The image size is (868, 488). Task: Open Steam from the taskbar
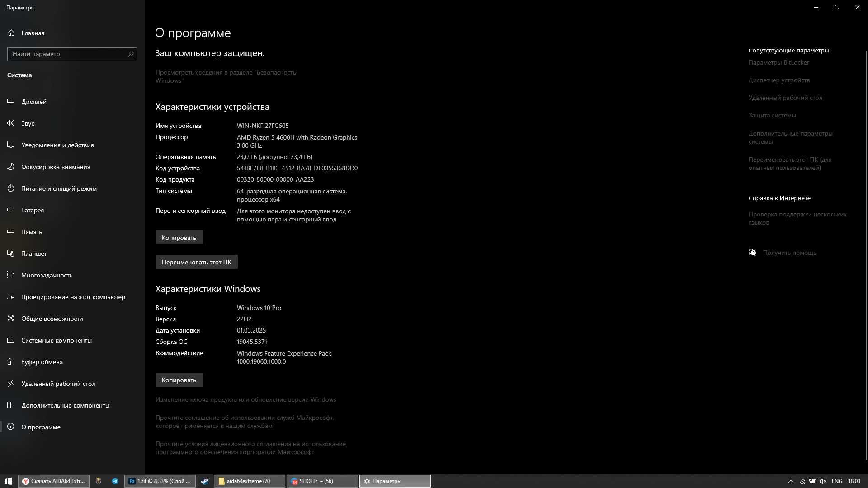point(204,481)
